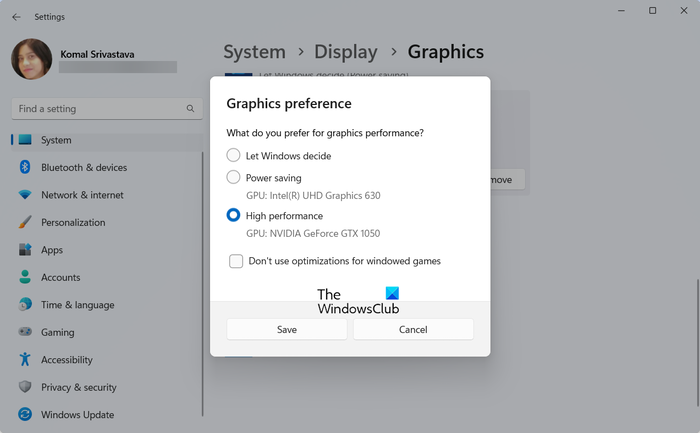Image resolution: width=700 pixels, height=433 pixels.
Task: Enable Don't use optimizations for windowed games
Action: pyautogui.click(x=236, y=261)
